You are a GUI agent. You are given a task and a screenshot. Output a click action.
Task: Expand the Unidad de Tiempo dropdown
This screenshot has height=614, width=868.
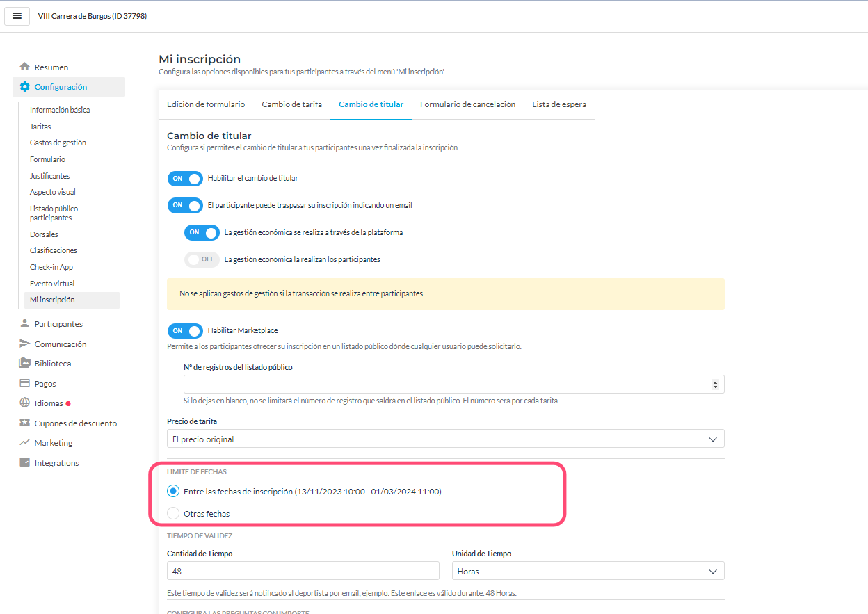[588, 571]
